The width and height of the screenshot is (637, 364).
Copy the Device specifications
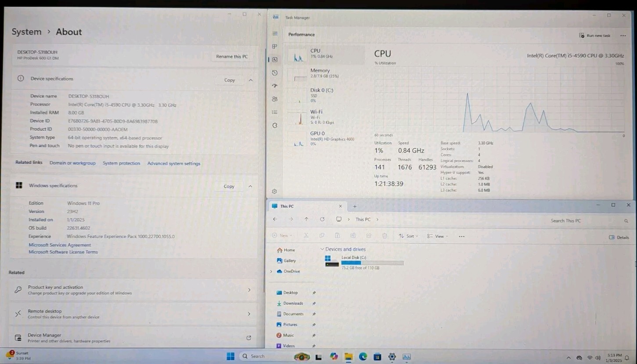tap(230, 80)
